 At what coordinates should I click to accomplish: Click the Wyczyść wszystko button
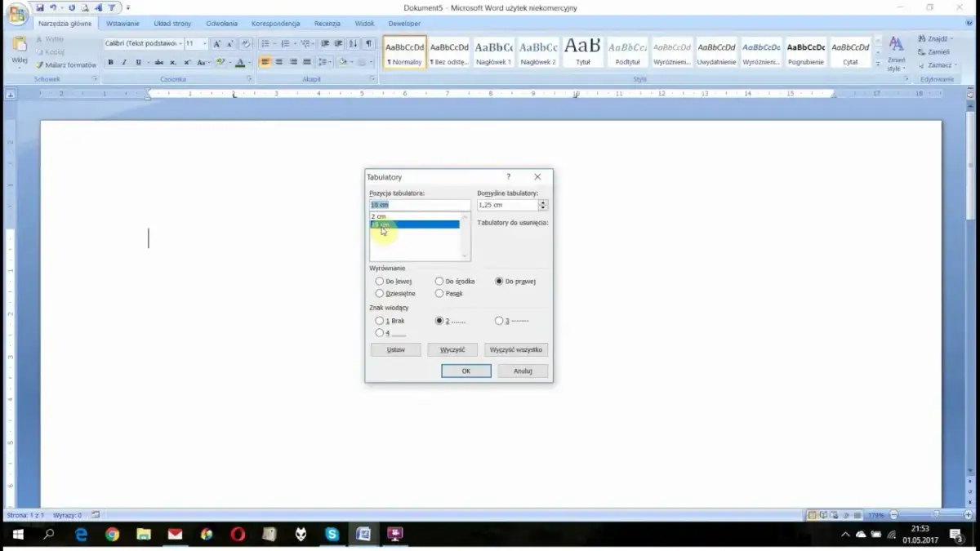[516, 349]
